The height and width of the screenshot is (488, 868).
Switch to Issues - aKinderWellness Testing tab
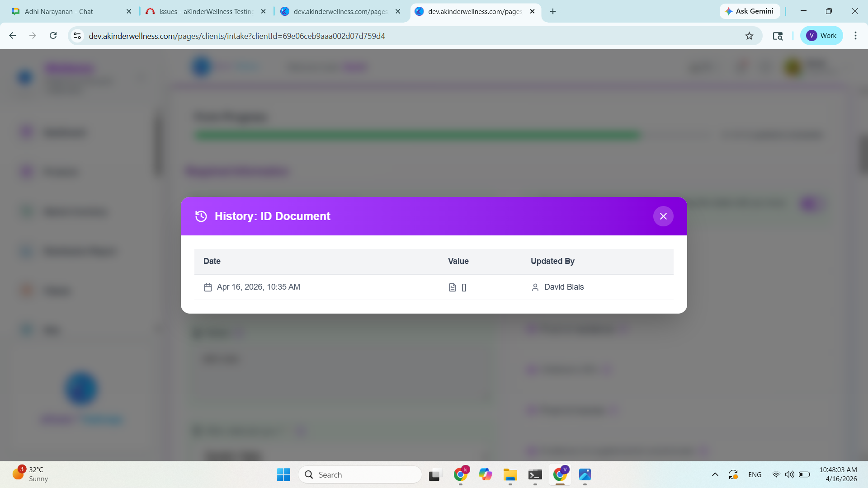[x=206, y=12]
